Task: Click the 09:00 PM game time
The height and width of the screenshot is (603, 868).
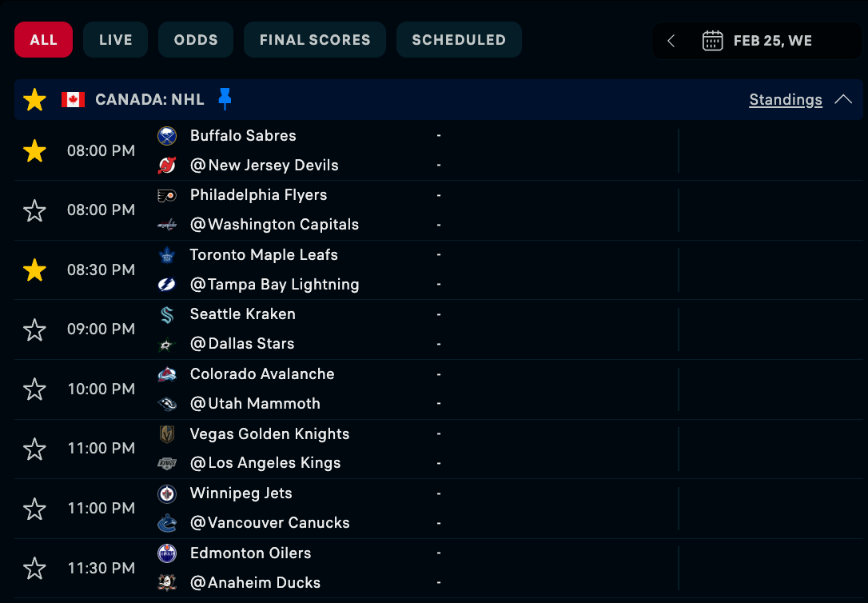Action: (102, 329)
